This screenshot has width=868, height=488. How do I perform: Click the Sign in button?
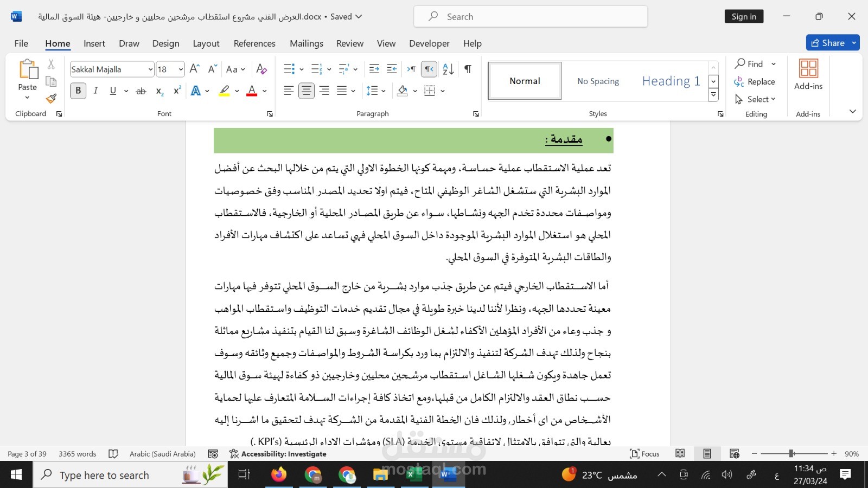tap(744, 16)
